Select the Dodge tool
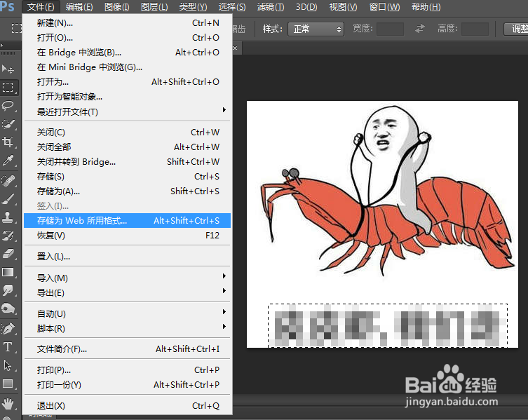The width and height of the screenshot is (528, 420). (8, 309)
